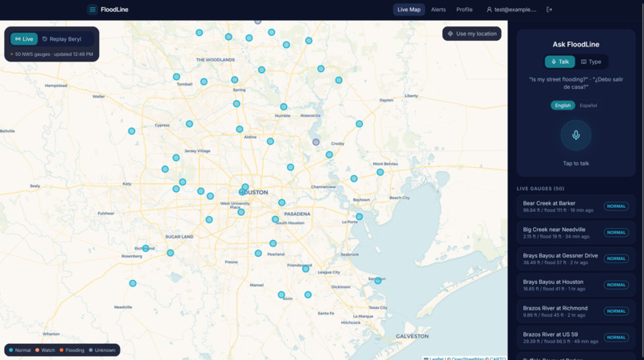Image resolution: width=644 pixels, height=360 pixels.
Task: Click the logout icon in header
Action: [x=549, y=10]
